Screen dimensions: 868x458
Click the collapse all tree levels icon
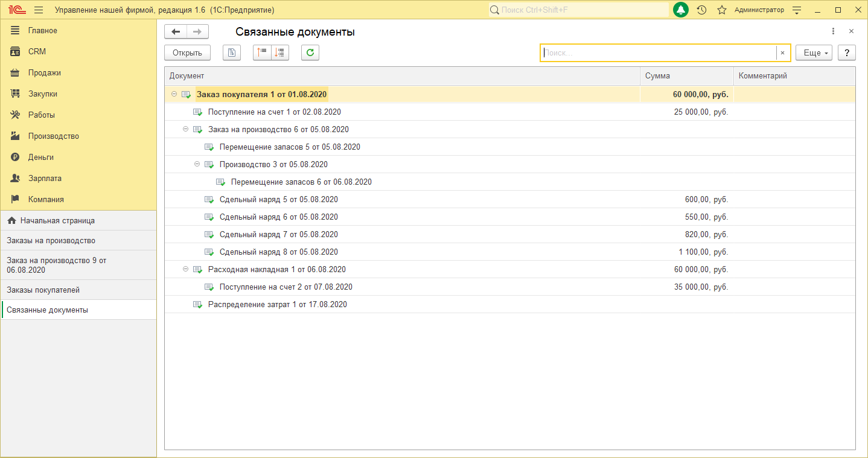262,52
